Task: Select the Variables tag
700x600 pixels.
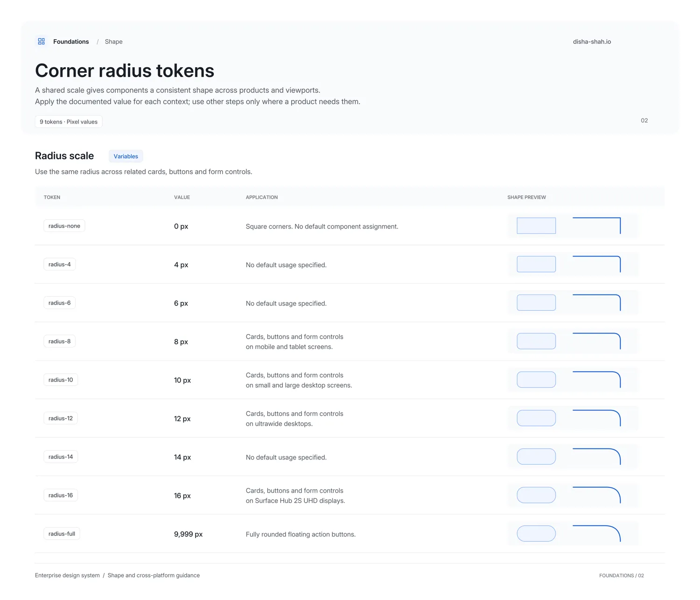Action: click(126, 156)
